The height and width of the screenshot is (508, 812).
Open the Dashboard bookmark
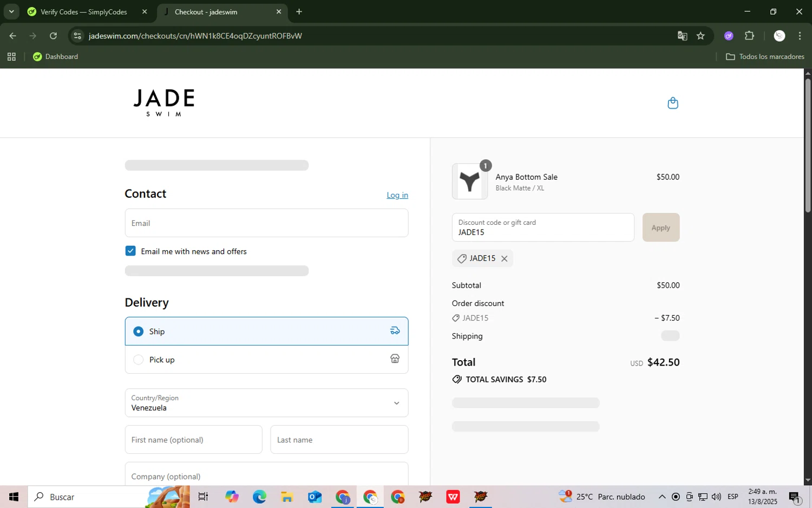click(x=56, y=56)
